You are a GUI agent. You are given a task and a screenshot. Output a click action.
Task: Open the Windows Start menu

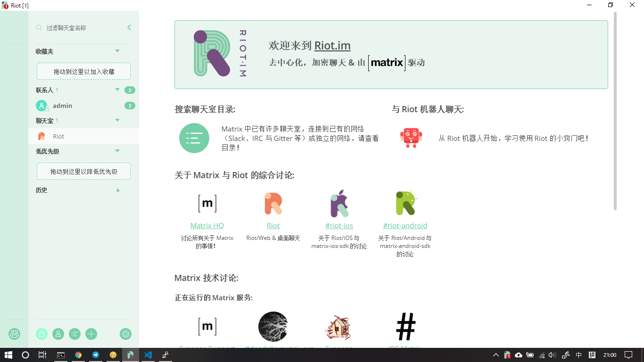(8, 355)
